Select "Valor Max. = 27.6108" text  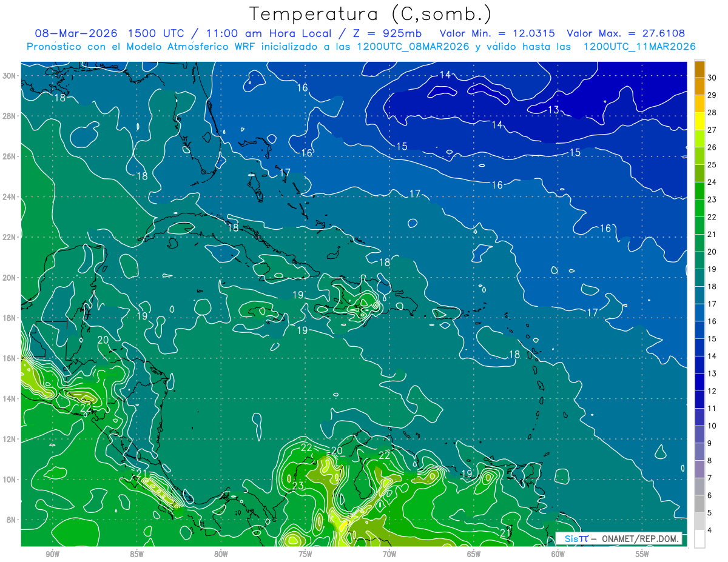(625, 33)
